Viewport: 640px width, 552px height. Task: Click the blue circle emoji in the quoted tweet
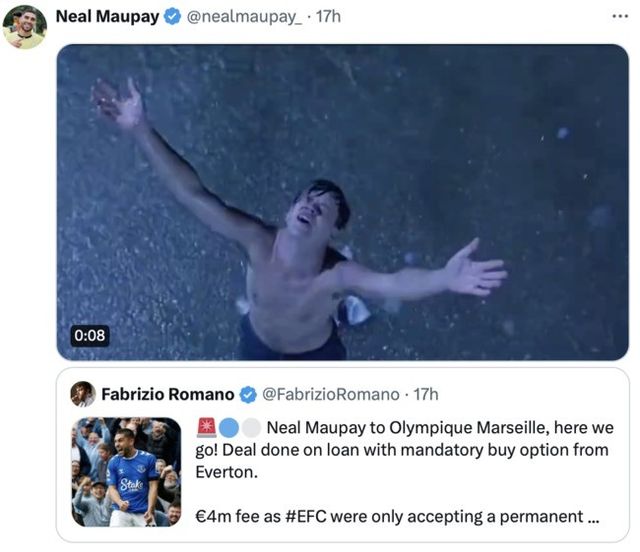point(229,427)
